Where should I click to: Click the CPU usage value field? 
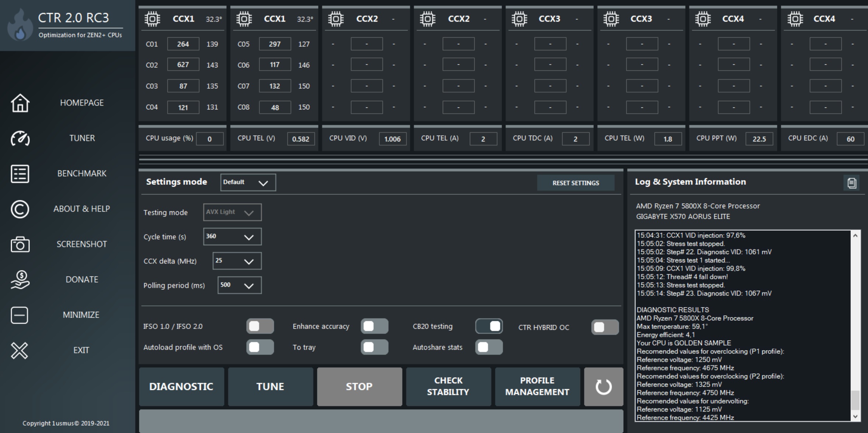[x=209, y=139]
